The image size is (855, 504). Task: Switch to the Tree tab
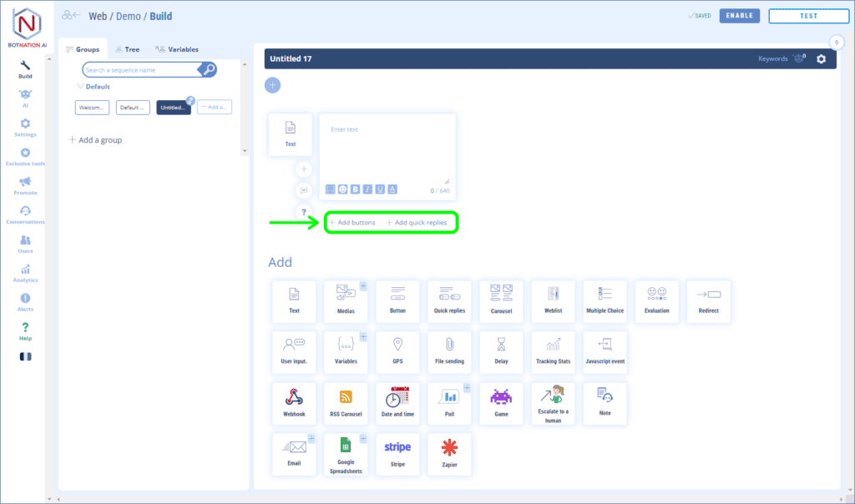pos(127,48)
